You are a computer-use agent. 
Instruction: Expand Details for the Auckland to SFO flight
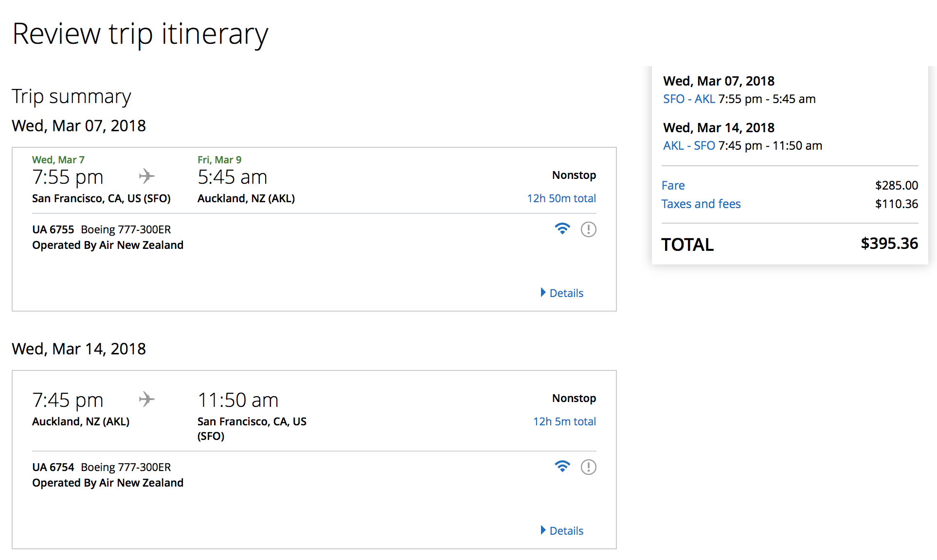click(x=562, y=530)
